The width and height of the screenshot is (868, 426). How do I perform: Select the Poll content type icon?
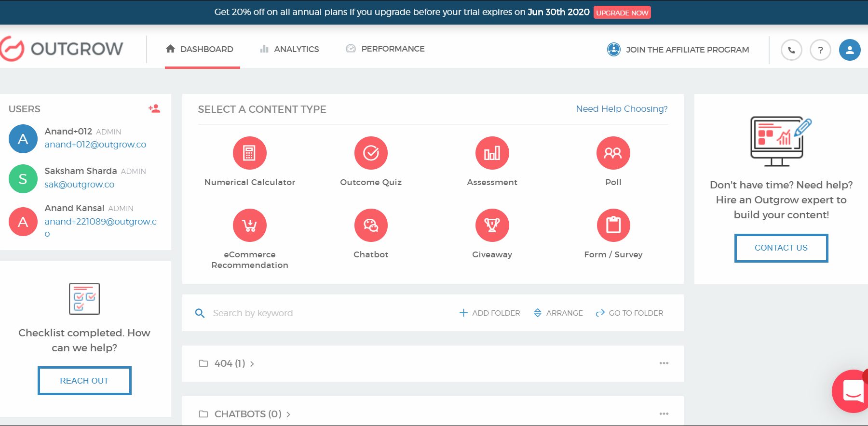pos(613,153)
